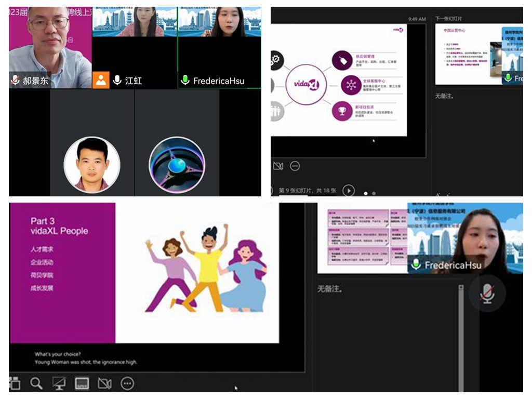Click FredericaHsu's green microphone icon in gallery
The width and height of the screenshot is (532, 399).
point(185,81)
